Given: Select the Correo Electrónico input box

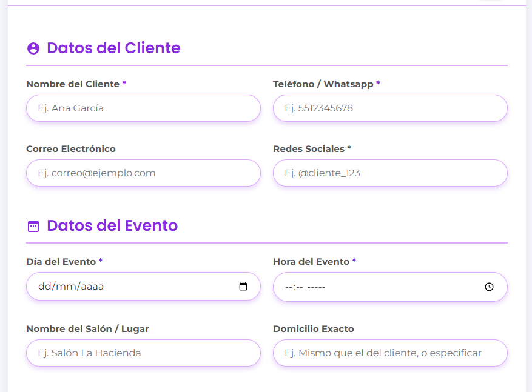Looking at the screenshot, I should [143, 173].
